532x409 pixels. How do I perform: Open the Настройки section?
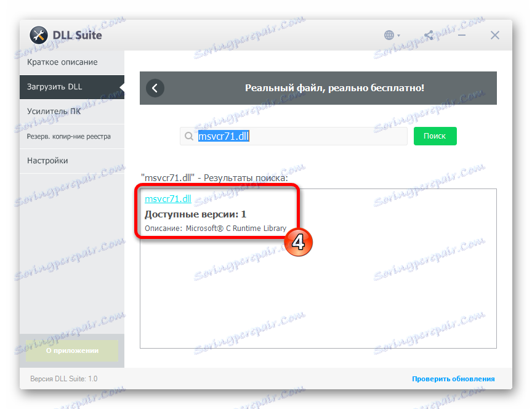coord(72,161)
